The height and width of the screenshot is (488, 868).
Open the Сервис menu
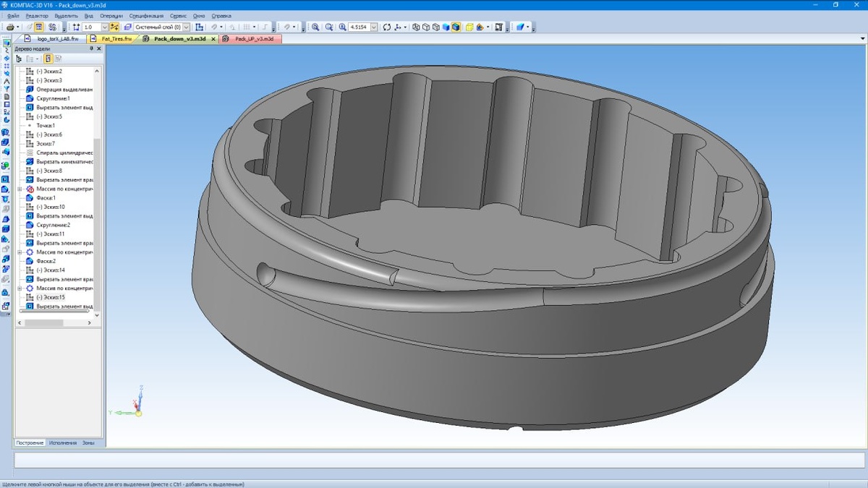(x=178, y=15)
